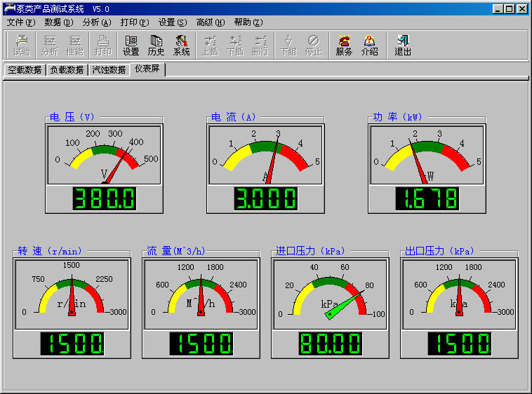Viewport: 532px width, 394px height.
Task: Click the 出口压力 (kPa) group label
Action: pos(439,251)
